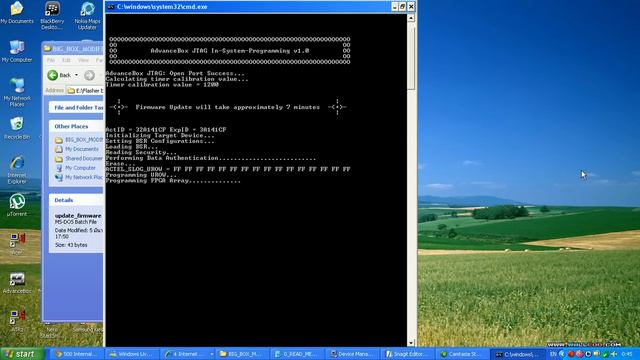This screenshot has height=360, width=640.
Task: Click EN language indicator in system tray
Action: (x=553, y=354)
